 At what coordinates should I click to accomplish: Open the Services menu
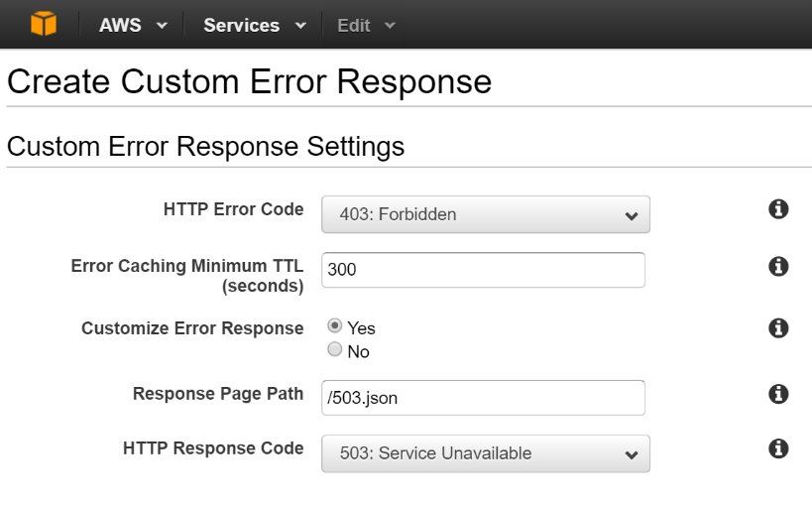pos(255,25)
